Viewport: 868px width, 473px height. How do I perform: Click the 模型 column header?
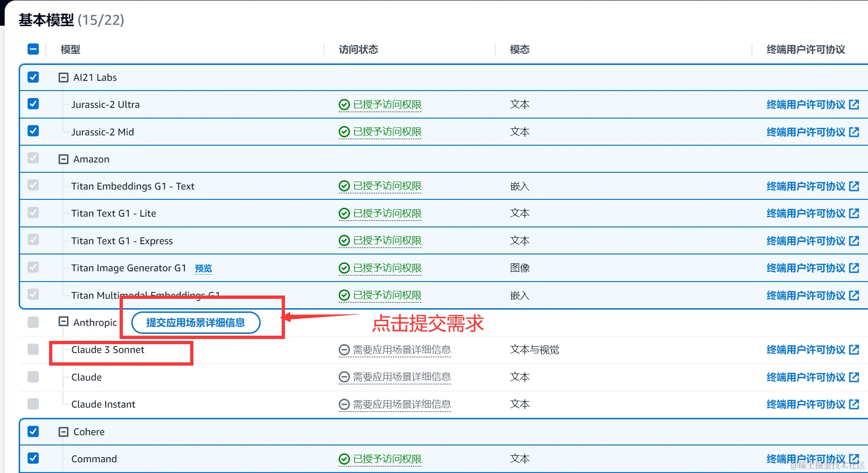pos(71,49)
